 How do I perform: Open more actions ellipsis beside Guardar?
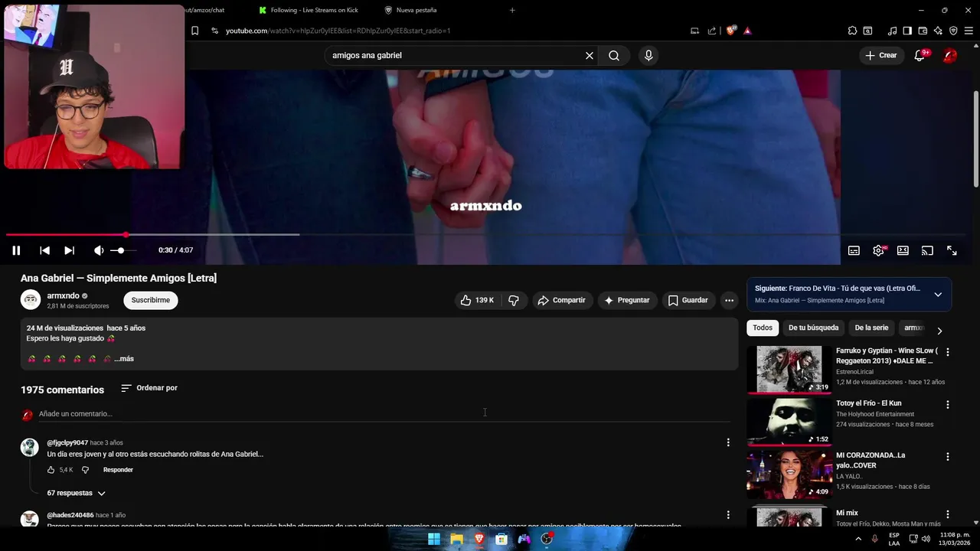point(729,300)
